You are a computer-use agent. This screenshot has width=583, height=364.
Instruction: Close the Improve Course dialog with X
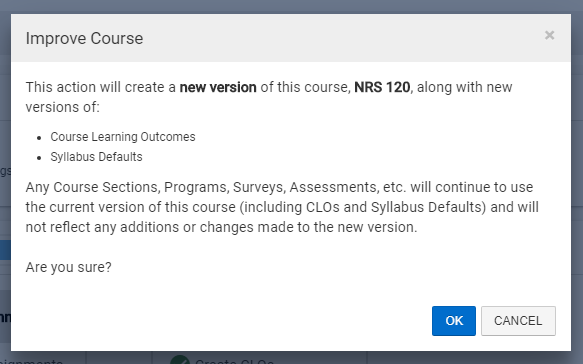(549, 35)
